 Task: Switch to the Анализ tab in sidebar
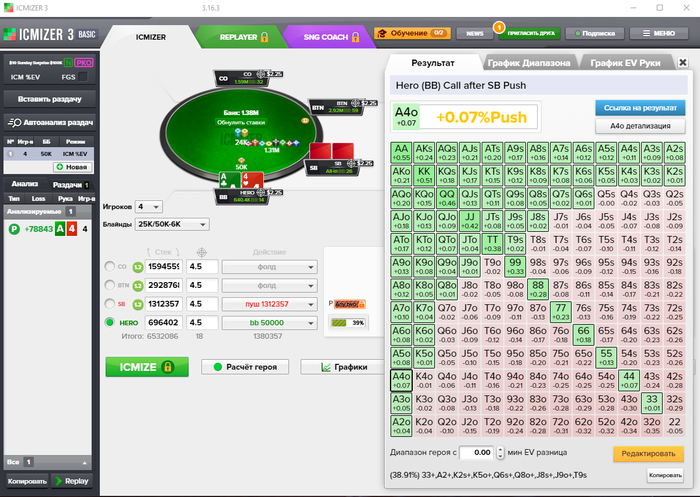25,184
